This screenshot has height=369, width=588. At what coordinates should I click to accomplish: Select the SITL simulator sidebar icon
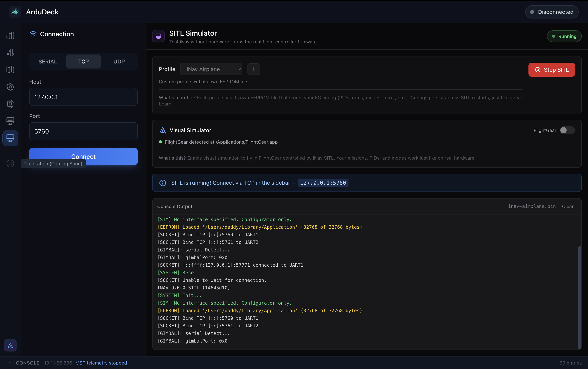tap(10, 138)
